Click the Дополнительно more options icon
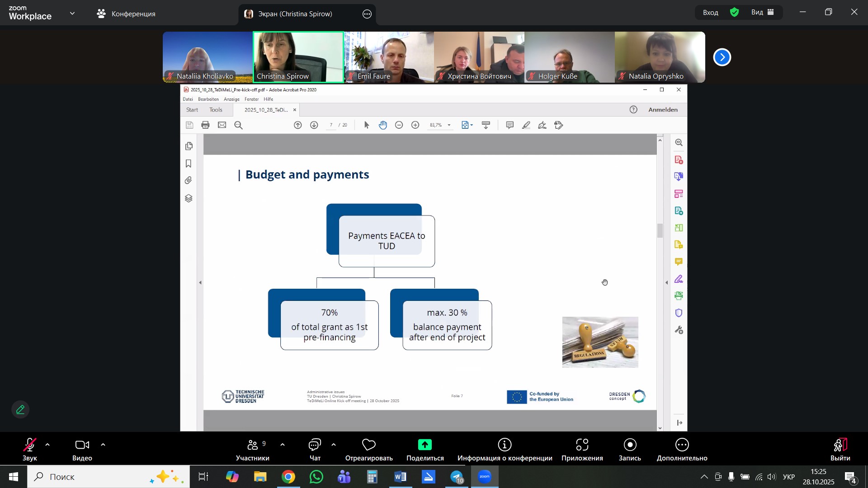Viewport: 868px width, 488px height. coord(682,445)
